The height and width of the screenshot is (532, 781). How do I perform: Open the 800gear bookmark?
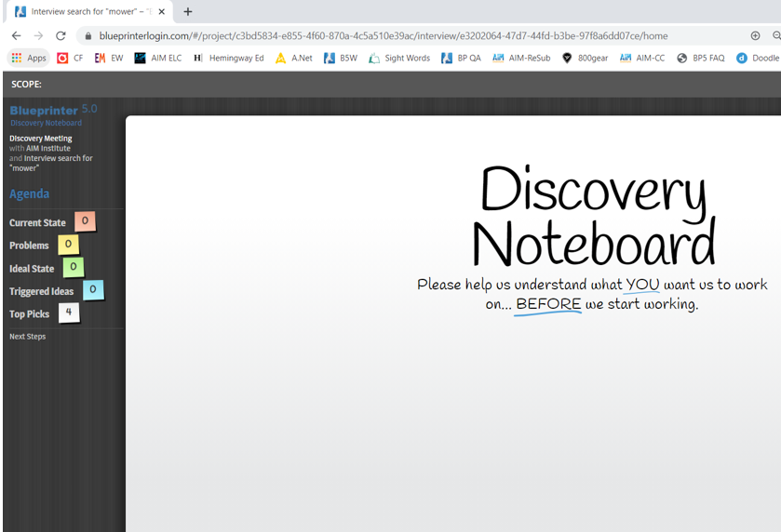click(585, 58)
